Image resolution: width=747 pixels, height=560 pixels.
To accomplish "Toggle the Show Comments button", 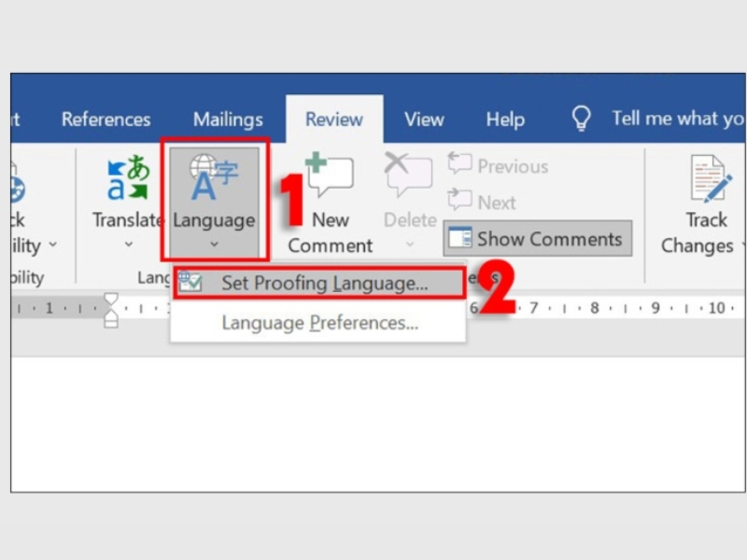I will (537, 239).
